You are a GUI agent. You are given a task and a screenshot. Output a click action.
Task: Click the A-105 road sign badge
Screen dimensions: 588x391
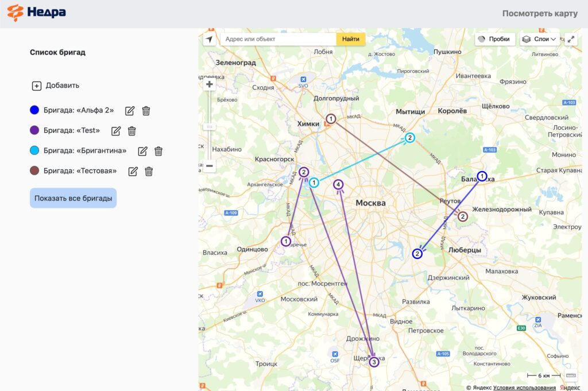coord(443,354)
